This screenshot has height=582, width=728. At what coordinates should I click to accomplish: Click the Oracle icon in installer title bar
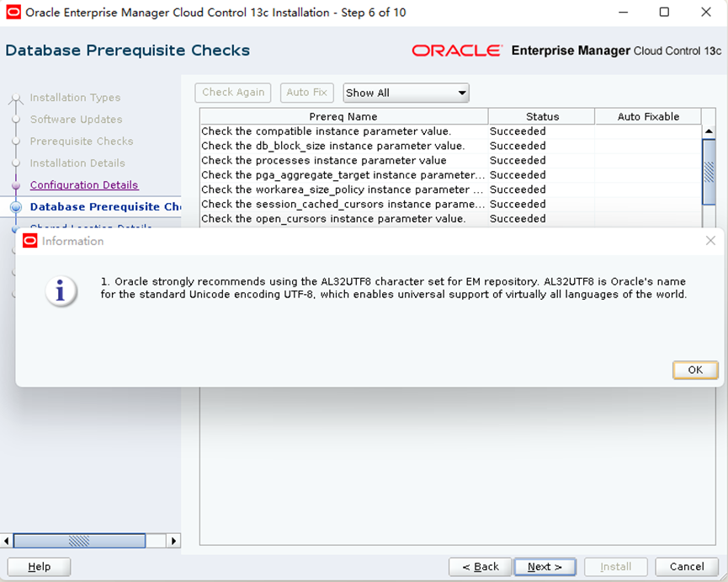[13, 12]
